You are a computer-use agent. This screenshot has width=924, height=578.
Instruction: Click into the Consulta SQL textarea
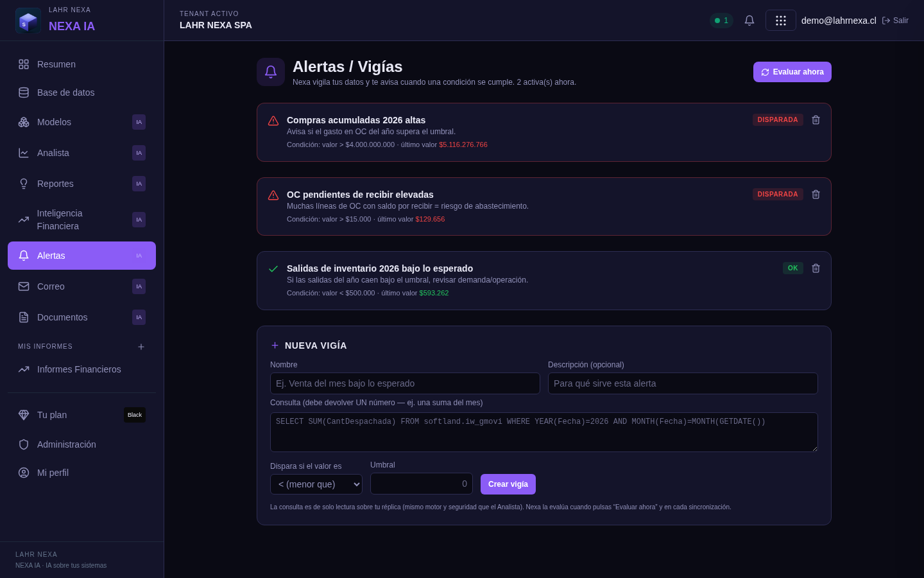pyautogui.click(x=544, y=432)
